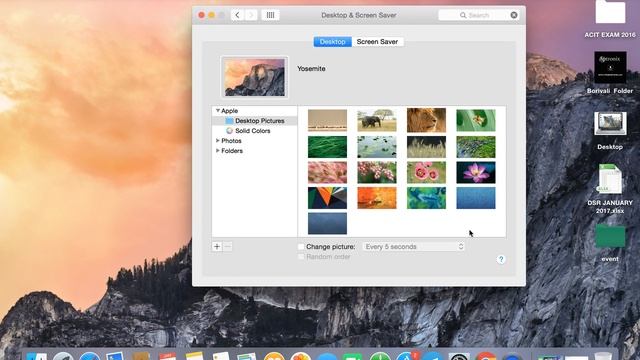Viewport: 640px width, 360px height.
Task: Switch to the Desktop tab
Action: click(x=332, y=42)
